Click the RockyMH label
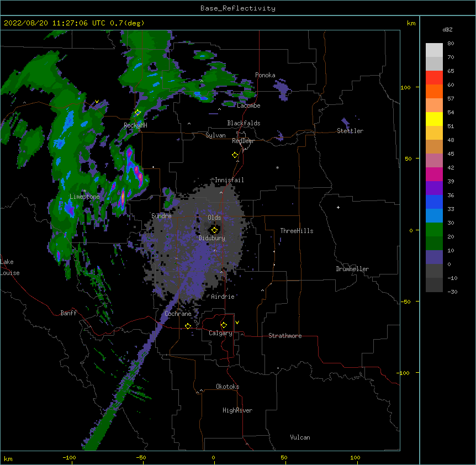The image size is (476, 465). [x=135, y=125]
